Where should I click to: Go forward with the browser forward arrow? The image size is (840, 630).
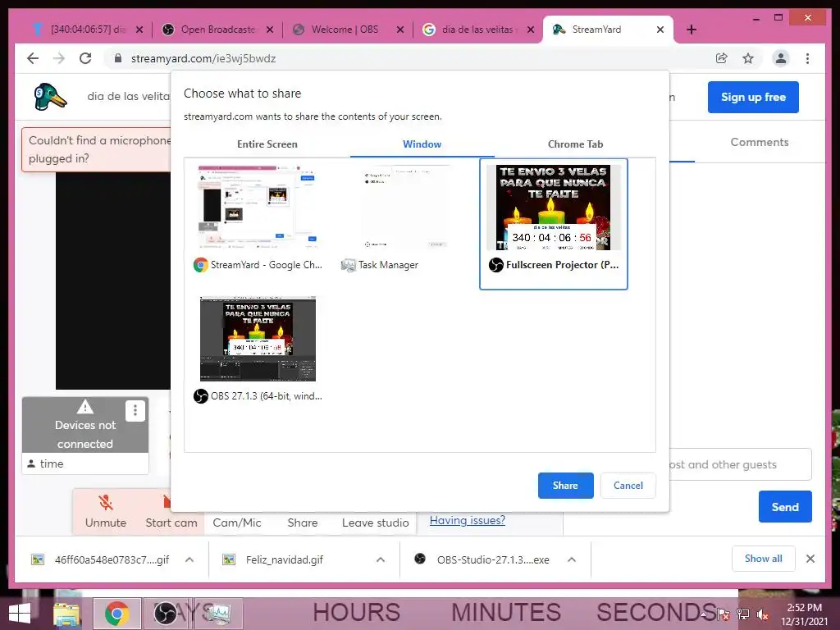click(59, 58)
